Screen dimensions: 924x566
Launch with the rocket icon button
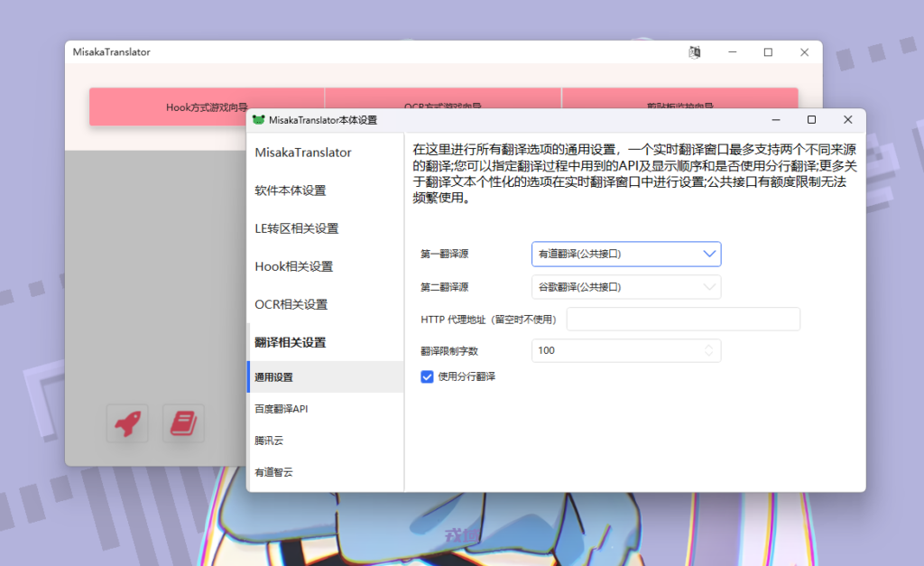127,423
